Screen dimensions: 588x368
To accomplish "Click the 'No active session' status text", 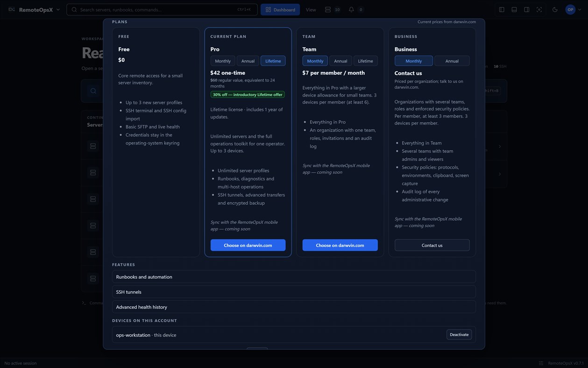I will 21,363.
